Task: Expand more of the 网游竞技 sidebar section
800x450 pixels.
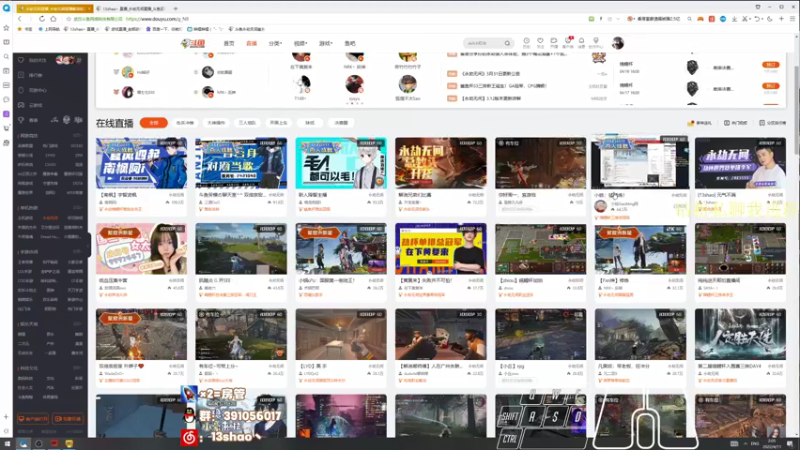Action: tap(77, 136)
